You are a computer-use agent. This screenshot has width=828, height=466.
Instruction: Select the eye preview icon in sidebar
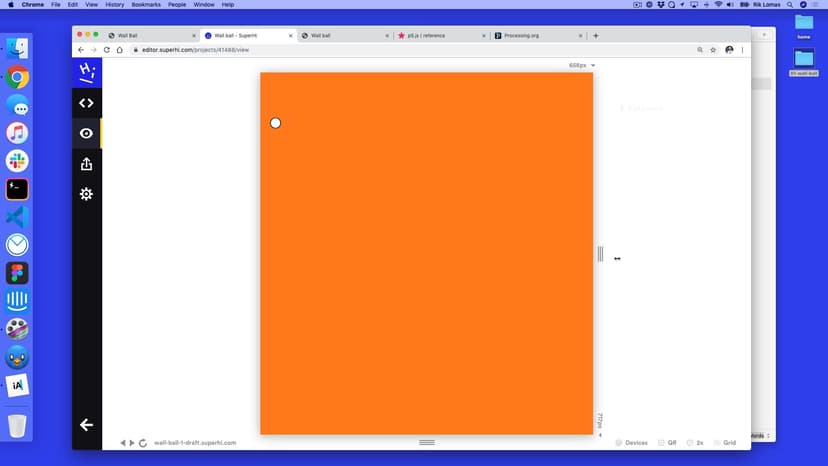point(86,133)
